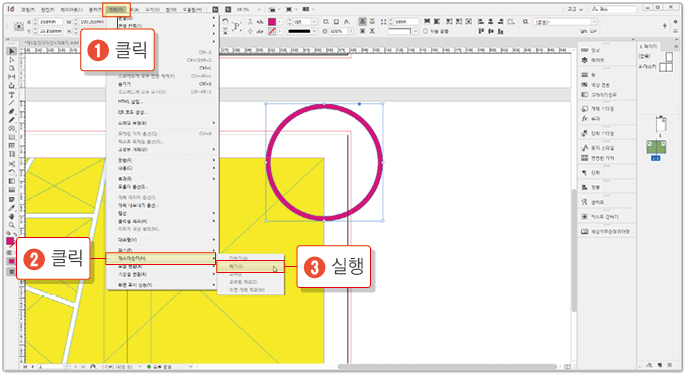Open the 파일(F) File menu
The height and width of the screenshot is (375, 685).
tap(28, 10)
